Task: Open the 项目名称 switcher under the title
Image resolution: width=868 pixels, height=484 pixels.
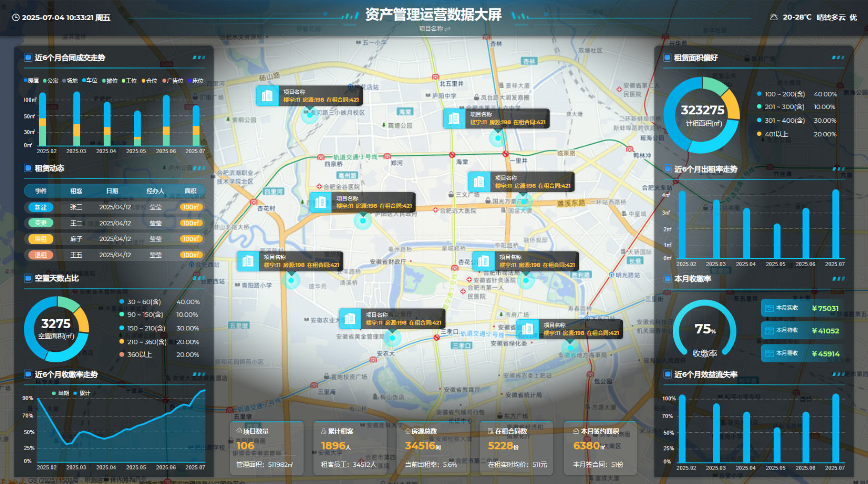Action: [434, 29]
